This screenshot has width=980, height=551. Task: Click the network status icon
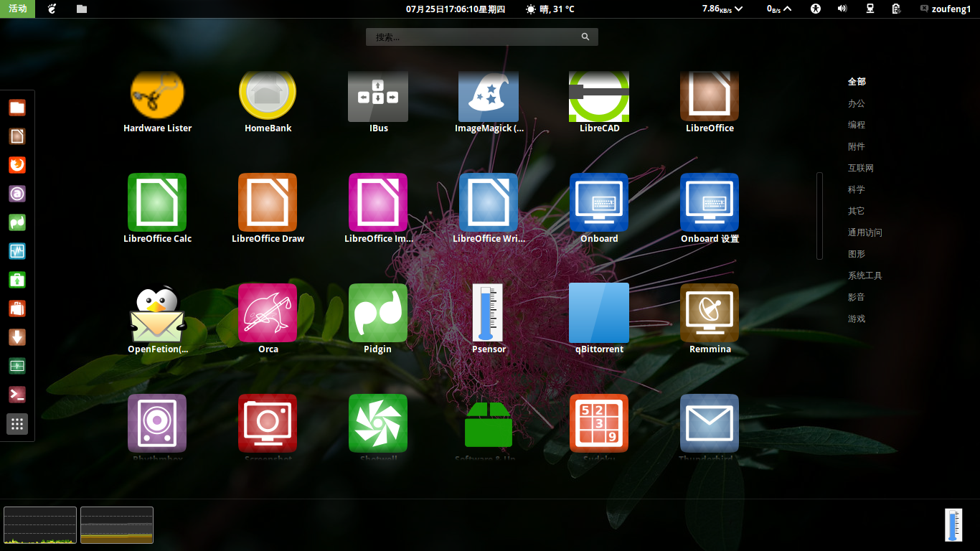[870, 9]
